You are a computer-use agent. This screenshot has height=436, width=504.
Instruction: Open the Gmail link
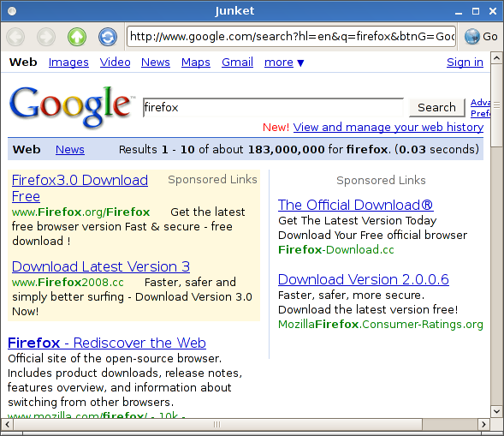pos(238,62)
